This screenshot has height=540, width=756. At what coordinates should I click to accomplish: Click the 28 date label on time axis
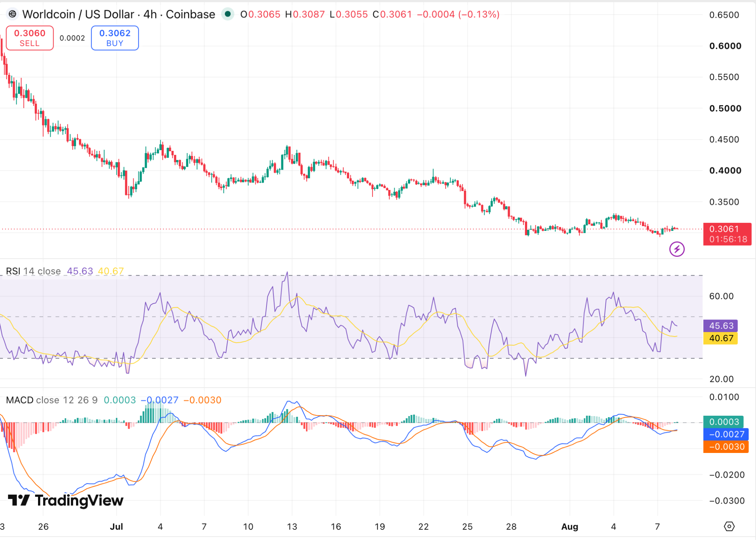511,526
